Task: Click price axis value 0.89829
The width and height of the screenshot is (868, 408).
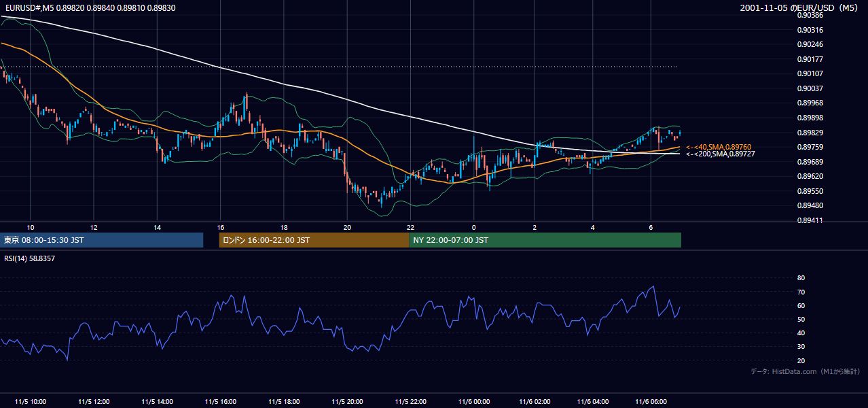Action: click(810, 133)
